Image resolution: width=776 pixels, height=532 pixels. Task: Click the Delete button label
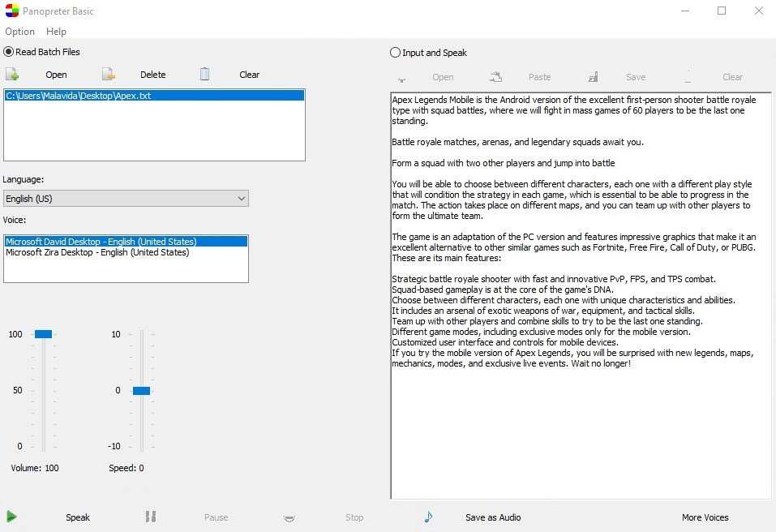153,75
